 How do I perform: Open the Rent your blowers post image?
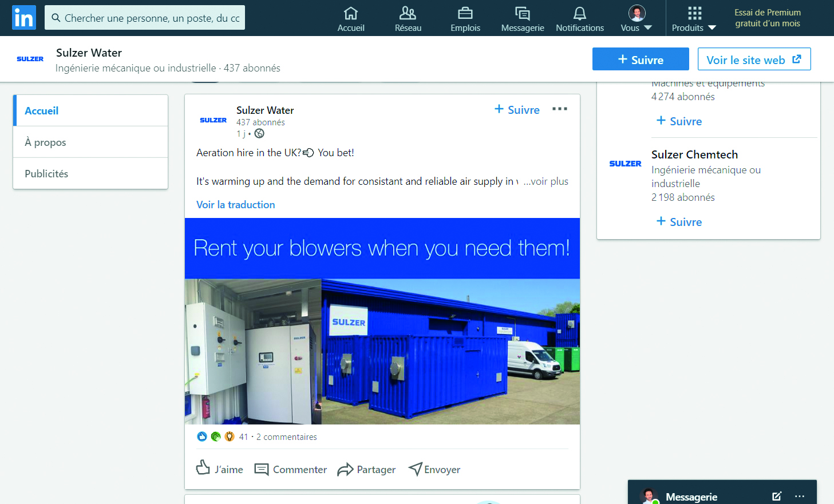click(382, 321)
